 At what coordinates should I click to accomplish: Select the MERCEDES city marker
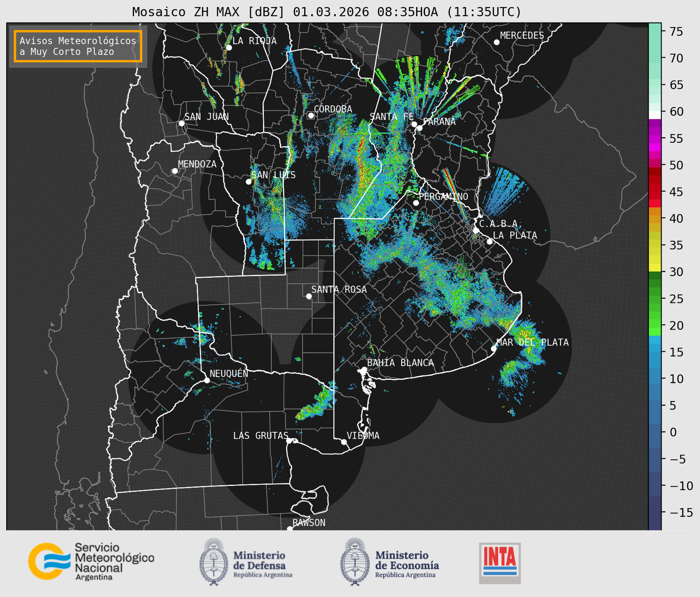point(497,42)
